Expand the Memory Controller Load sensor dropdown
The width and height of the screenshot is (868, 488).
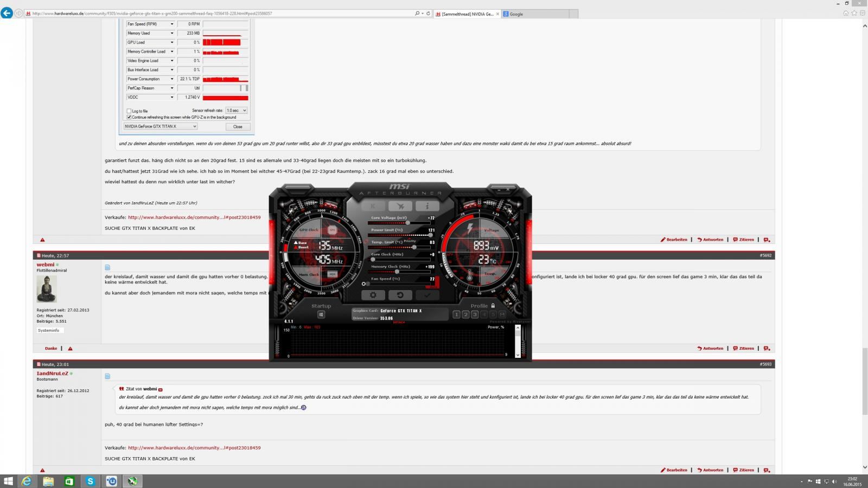(172, 52)
